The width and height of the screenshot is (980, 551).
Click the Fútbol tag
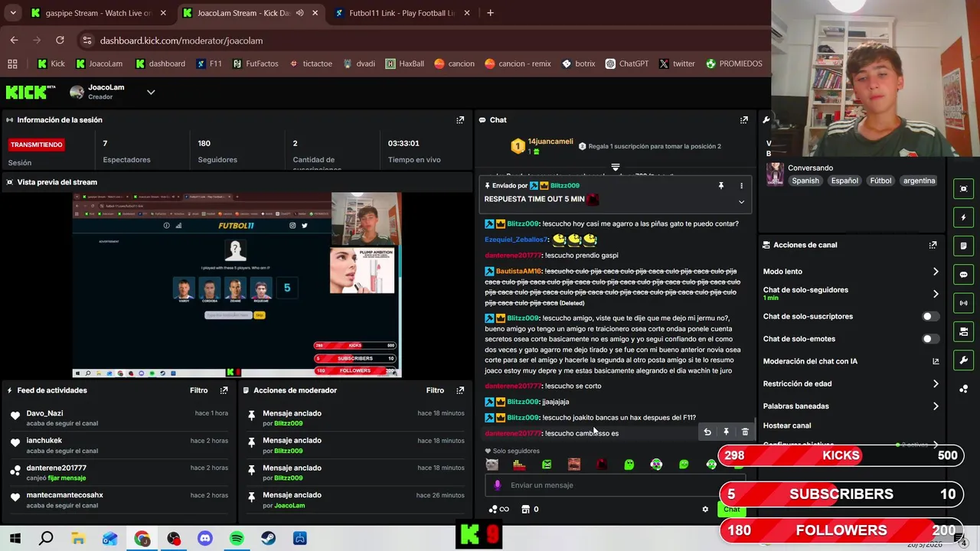[x=880, y=181]
